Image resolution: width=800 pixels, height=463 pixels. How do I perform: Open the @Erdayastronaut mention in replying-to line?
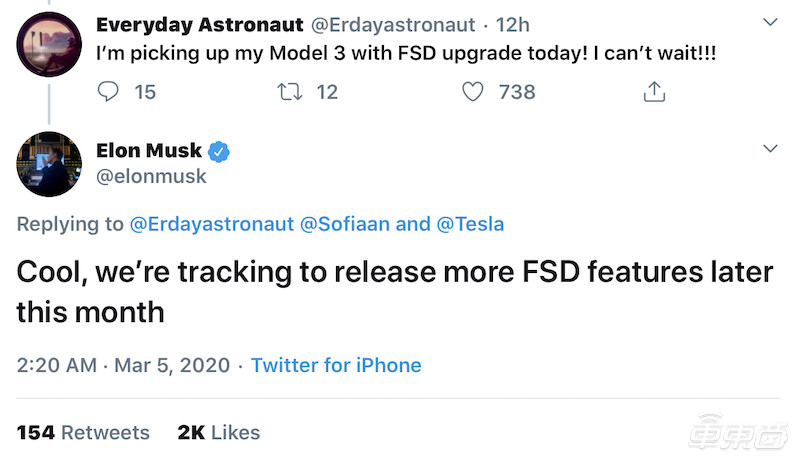(x=212, y=224)
